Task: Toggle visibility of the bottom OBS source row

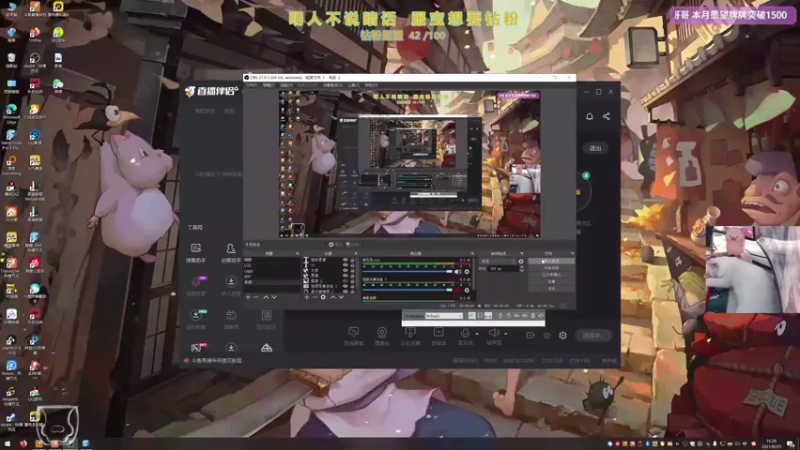Action: [345, 291]
